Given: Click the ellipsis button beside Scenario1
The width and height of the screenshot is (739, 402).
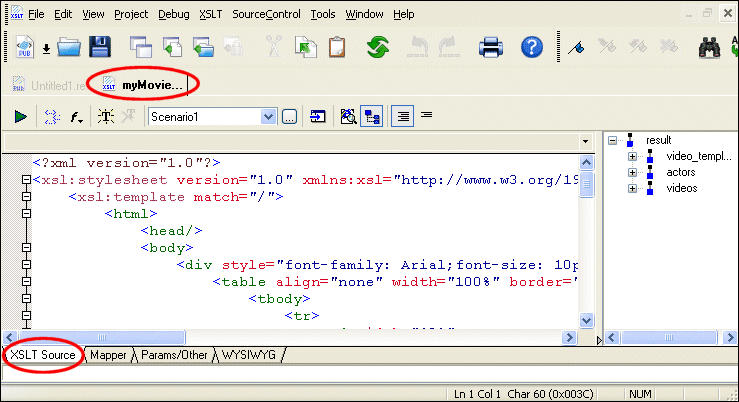Looking at the screenshot, I should point(288,117).
